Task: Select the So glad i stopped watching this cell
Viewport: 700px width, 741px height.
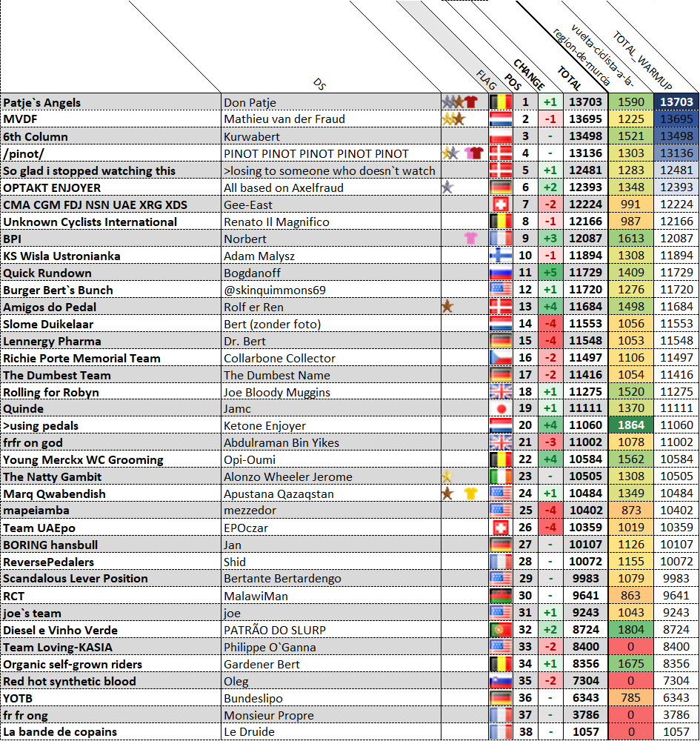Action: [110, 170]
